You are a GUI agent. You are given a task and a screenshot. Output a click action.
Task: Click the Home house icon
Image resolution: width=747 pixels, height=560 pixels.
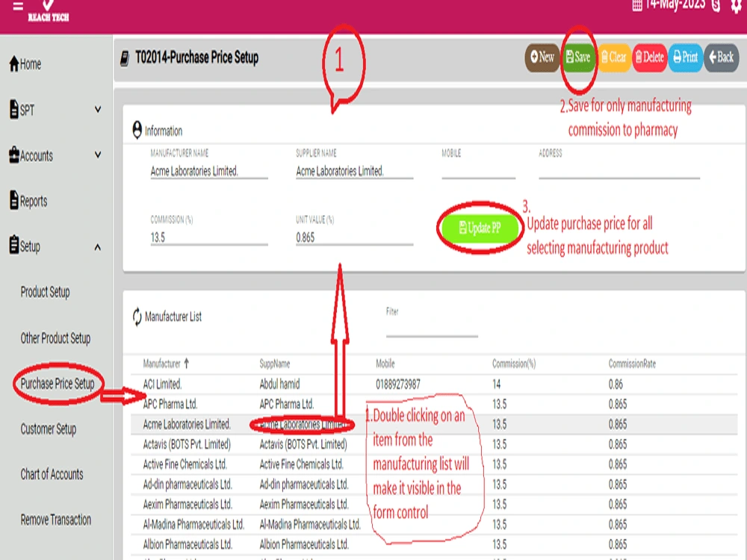[14, 63]
